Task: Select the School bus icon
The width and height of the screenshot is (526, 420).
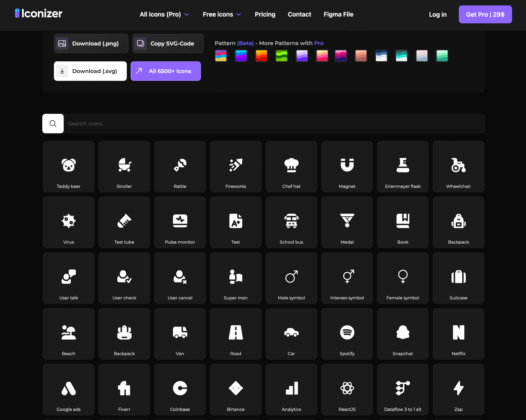Action: [x=291, y=222]
